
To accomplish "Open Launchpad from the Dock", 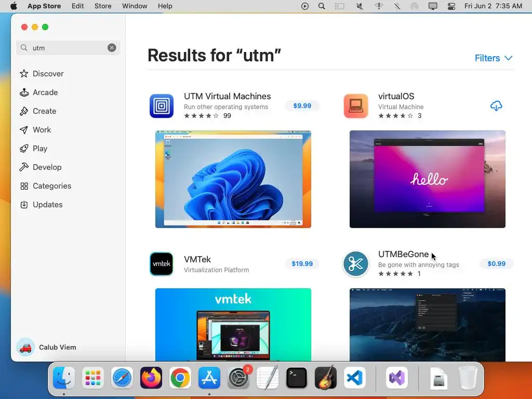I will point(93,378).
